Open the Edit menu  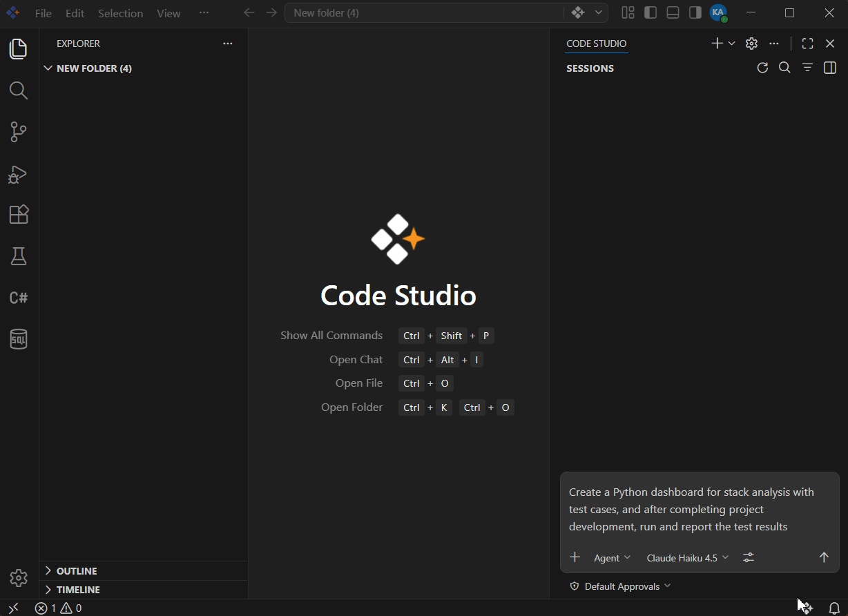pos(75,13)
